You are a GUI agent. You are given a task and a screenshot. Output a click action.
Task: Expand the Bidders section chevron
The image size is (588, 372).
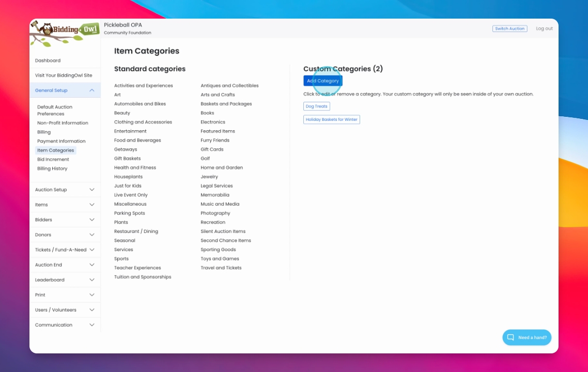92,220
